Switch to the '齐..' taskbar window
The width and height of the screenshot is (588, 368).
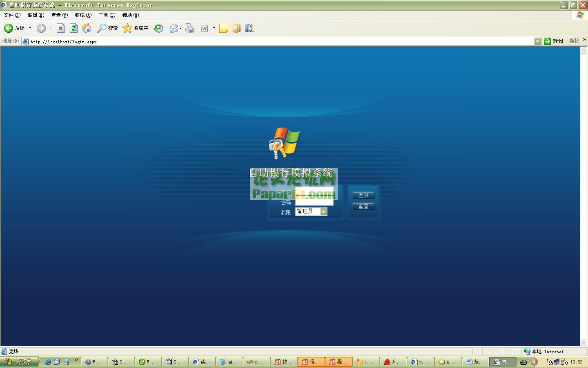pyautogui.click(x=392, y=362)
